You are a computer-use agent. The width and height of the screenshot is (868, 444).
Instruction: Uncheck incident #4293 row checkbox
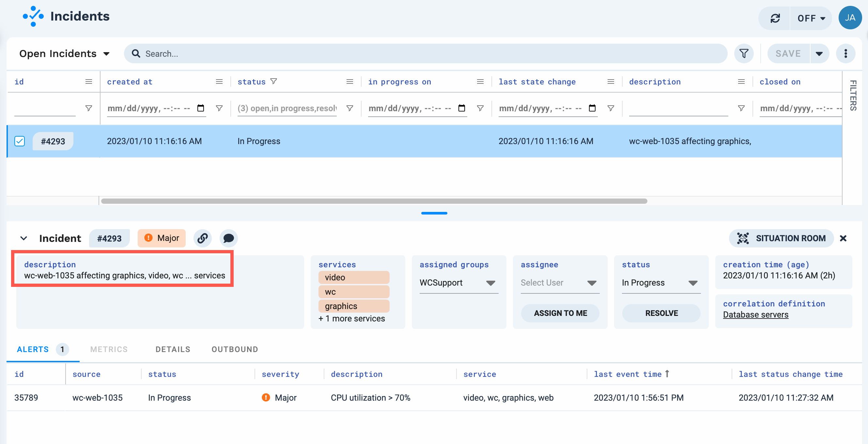20,141
